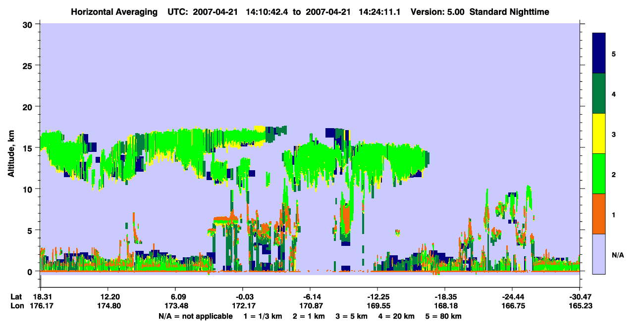This screenshot has width=644, height=330.
Task: Click the colorbar tick label 3
Action: [x=613, y=134]
